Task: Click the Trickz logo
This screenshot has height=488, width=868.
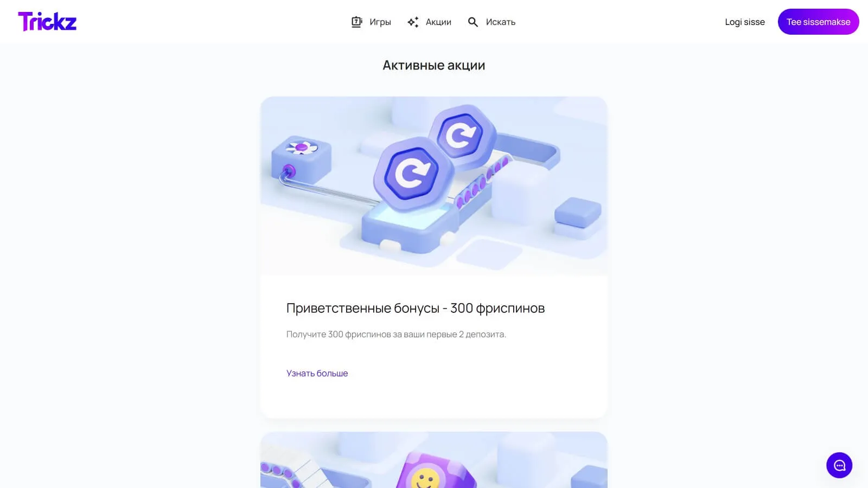Action: 47,22
